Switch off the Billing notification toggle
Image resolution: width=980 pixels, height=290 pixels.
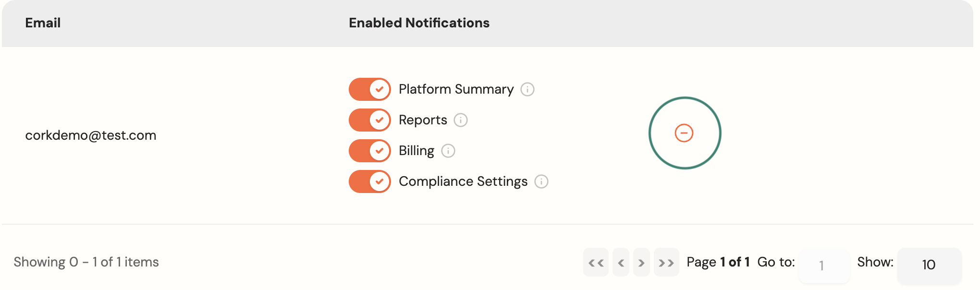[370, 151]
